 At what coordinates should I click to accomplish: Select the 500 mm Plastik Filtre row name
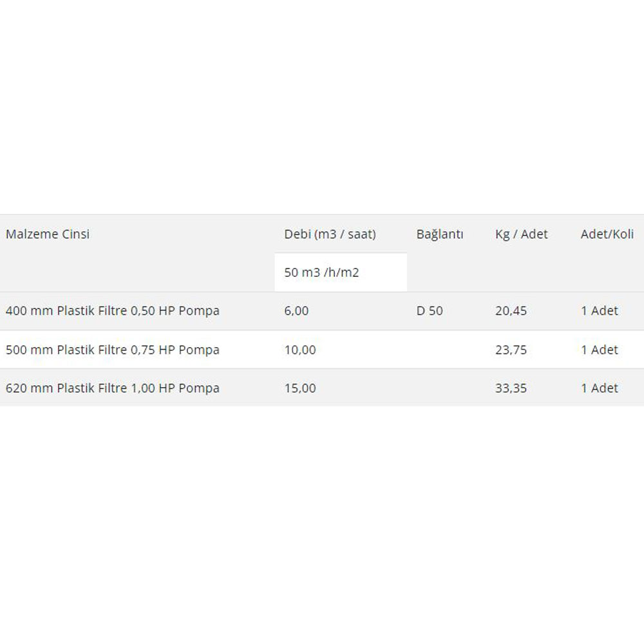[113, 350]
